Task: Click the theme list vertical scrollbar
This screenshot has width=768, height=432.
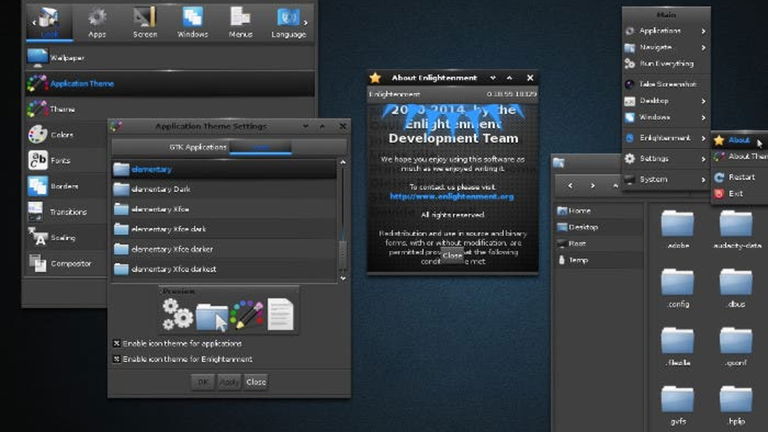Action: [342, 220]
